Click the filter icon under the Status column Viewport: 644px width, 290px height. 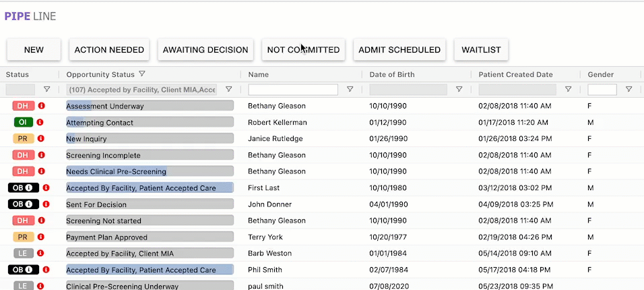coord(46,89)
